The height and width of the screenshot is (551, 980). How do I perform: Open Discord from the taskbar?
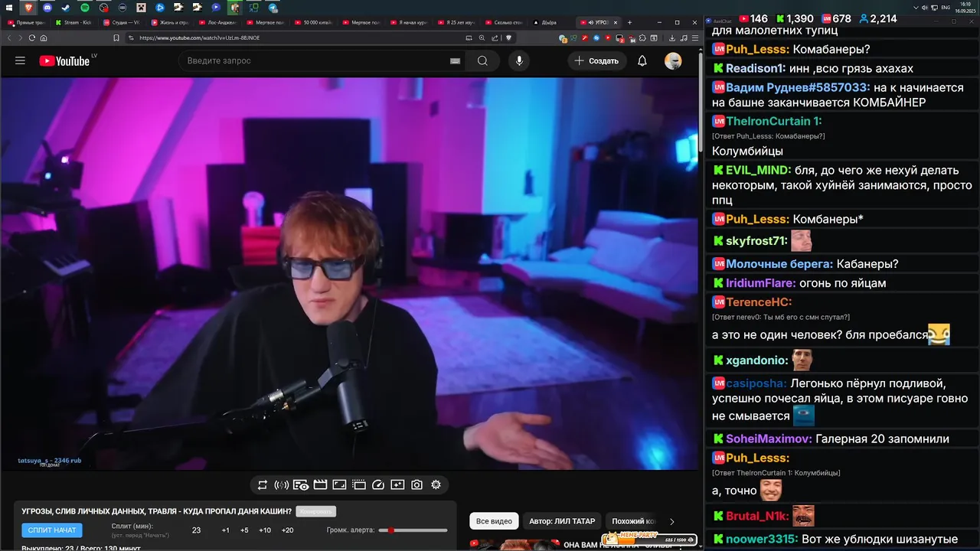click(x=47, y=8)
